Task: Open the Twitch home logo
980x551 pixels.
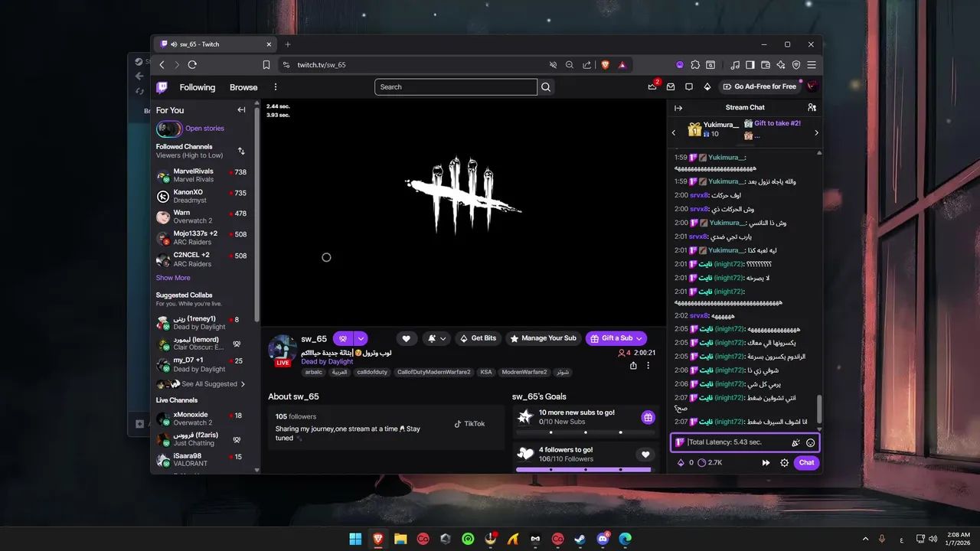Action: 162,87
